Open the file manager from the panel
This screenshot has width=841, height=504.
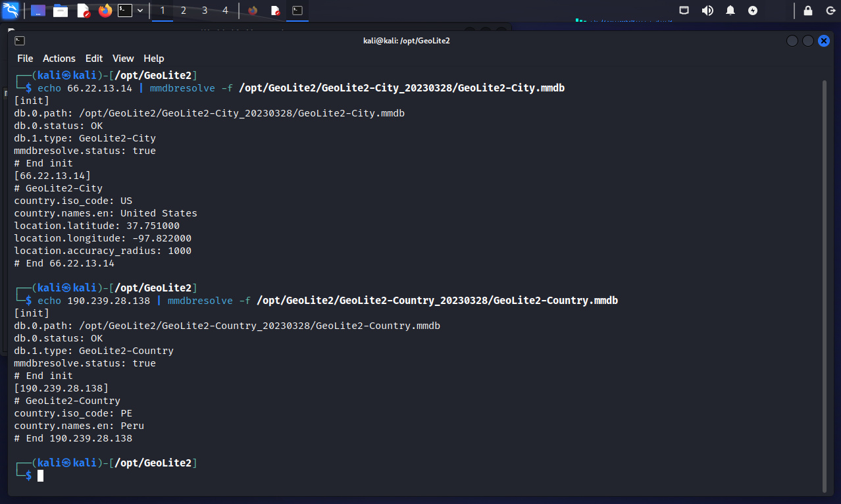61,11
